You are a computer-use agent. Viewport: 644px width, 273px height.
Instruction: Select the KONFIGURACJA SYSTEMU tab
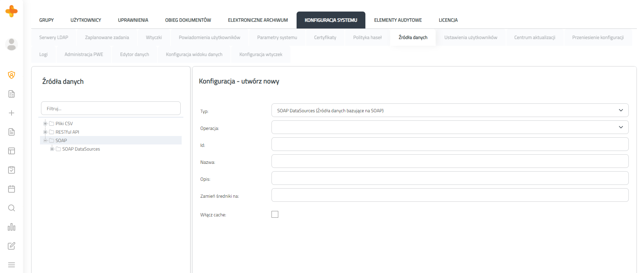point(331,20)
